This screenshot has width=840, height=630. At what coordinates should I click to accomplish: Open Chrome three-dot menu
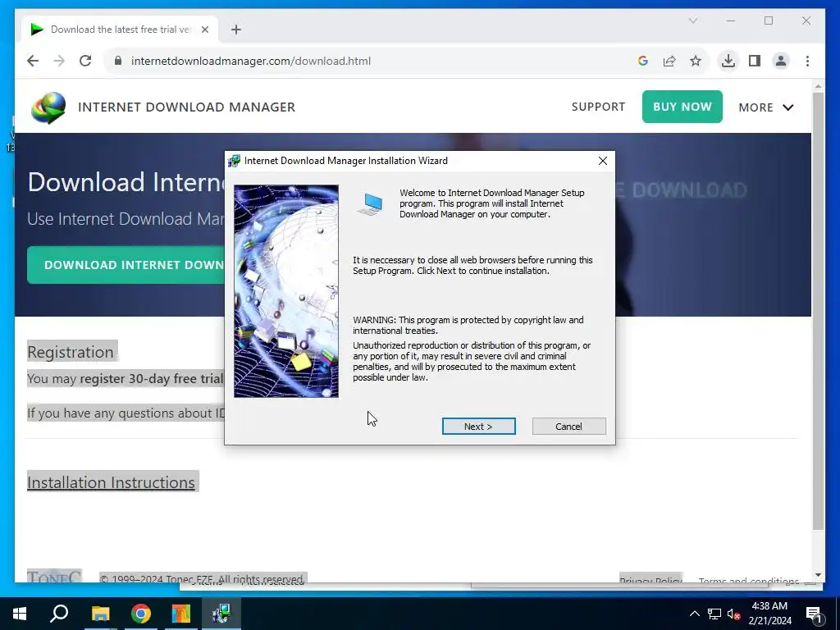coord(807,61)
